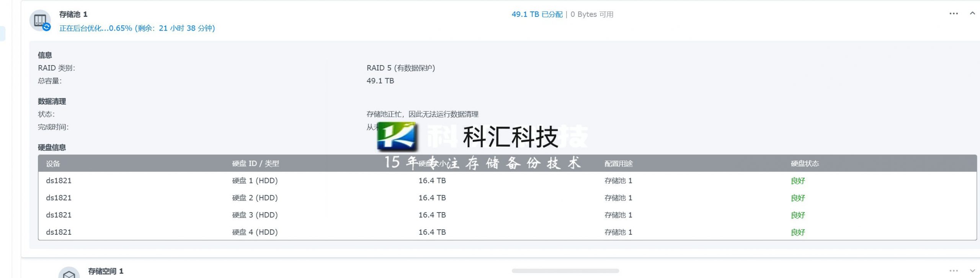Screen dimensions: 980x278
Task: Click the 硬盘状态 column header
Action: click(x=805, y=164)
